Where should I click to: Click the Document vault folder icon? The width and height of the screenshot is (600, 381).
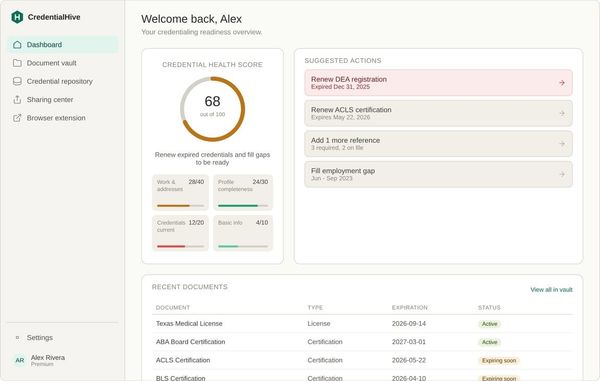point(17,63)
